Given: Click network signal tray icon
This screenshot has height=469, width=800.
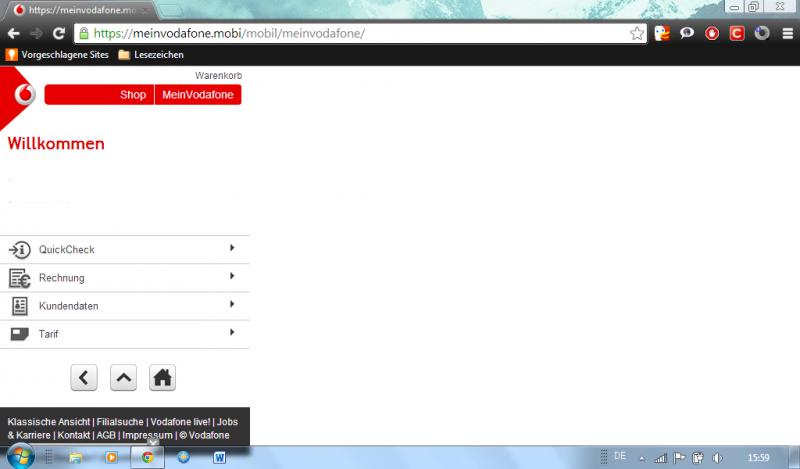Looking at the screenshot, I should tap(661, 458).
